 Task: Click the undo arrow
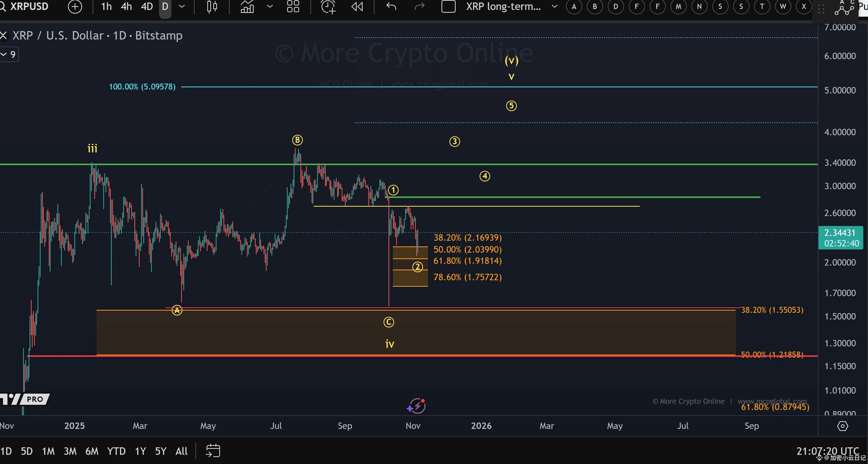point(391,6)
